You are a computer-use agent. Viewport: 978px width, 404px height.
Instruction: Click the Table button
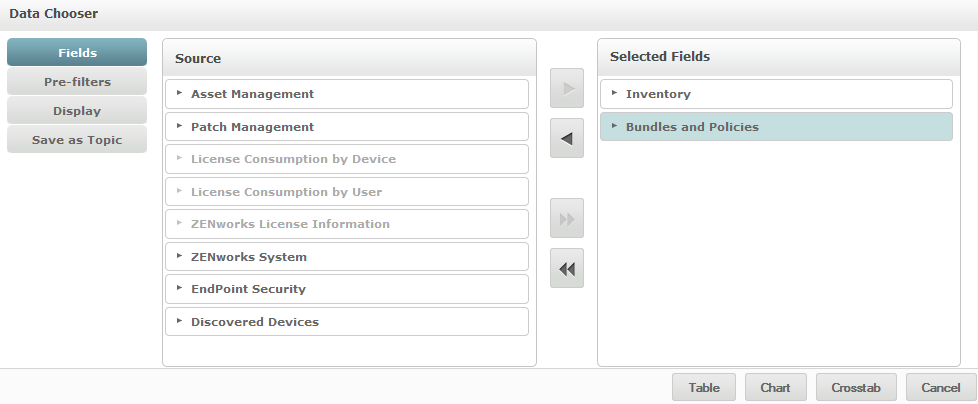coord(704,388)
